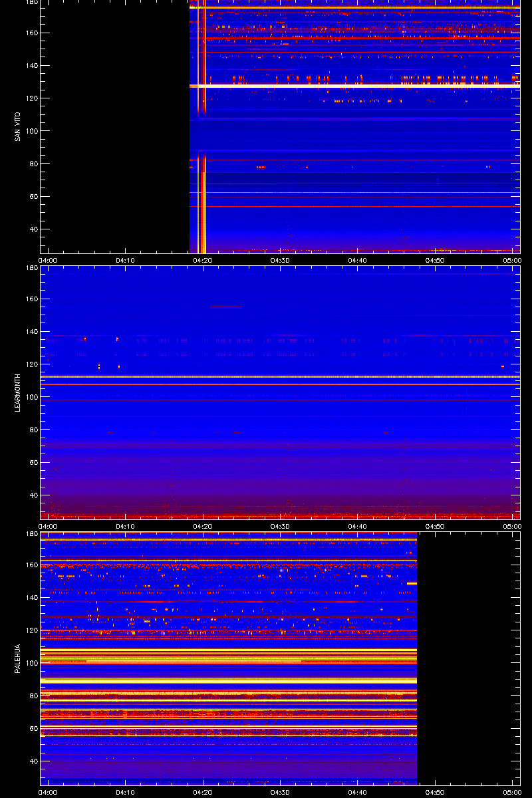
Task: Choose the 180 tick on Palehua axis
Action: point(31,535)
